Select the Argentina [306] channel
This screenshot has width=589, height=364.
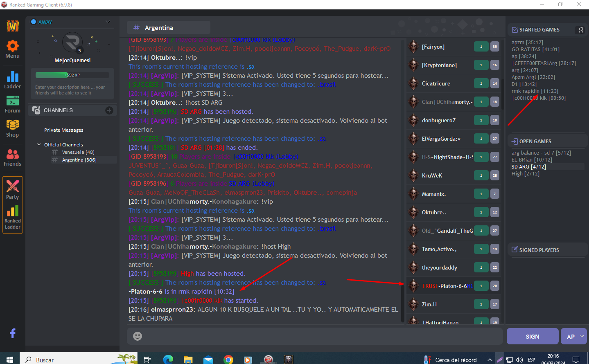click(79, 160)
